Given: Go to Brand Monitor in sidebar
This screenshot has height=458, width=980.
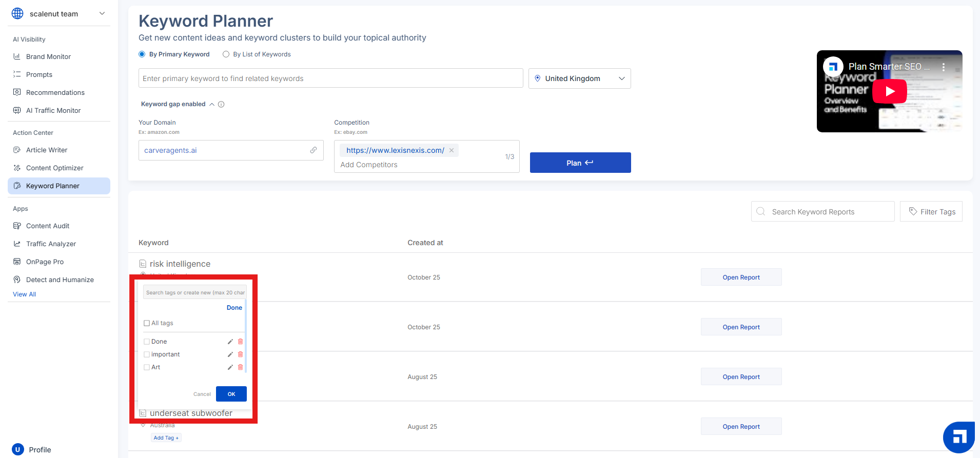Looking at the screenshot, I should (48, 56).
